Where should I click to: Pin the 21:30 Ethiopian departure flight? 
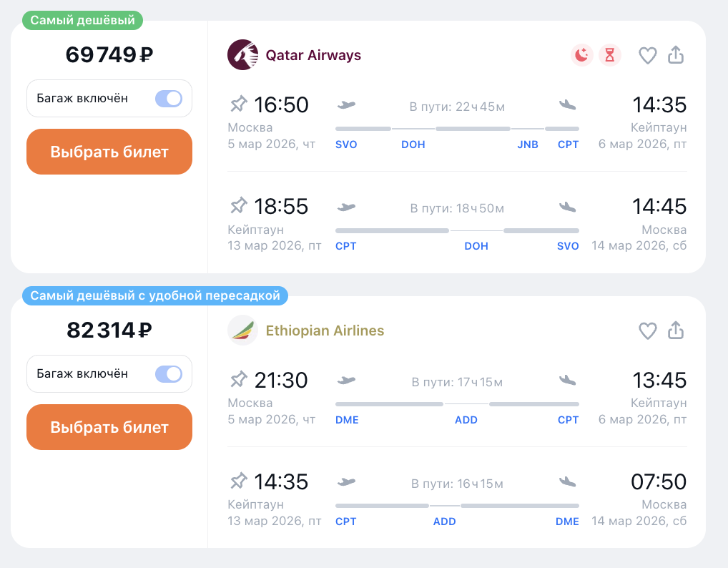[237, 380]
